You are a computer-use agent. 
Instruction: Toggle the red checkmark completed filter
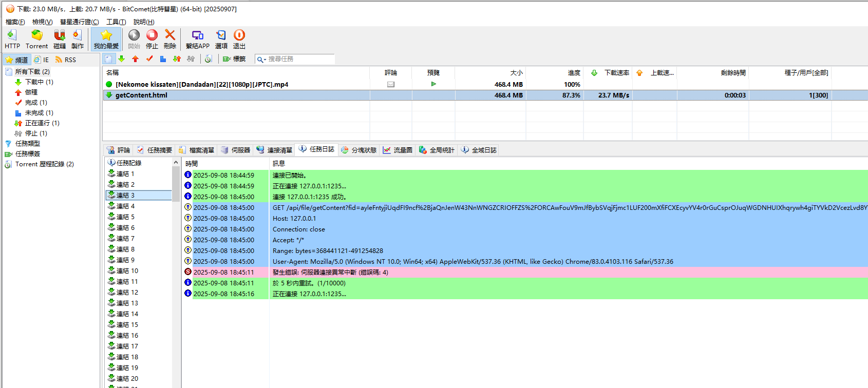(149, 59)
